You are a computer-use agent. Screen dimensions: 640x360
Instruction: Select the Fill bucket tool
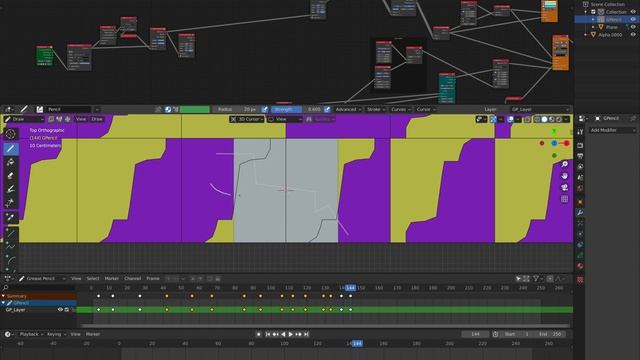coord(11,162)
